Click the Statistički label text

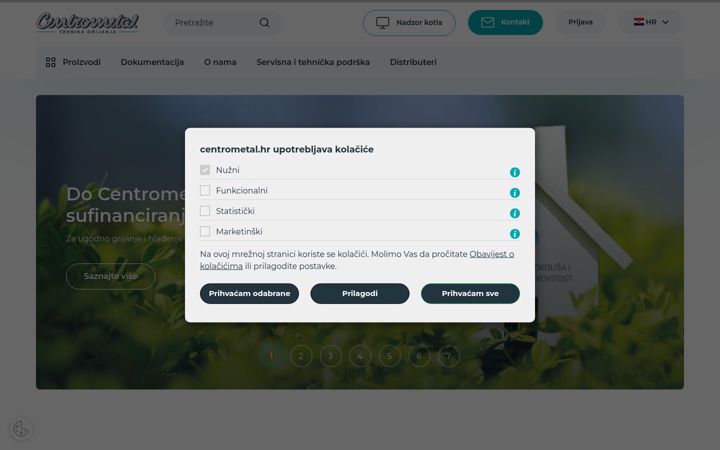point(235,211)
